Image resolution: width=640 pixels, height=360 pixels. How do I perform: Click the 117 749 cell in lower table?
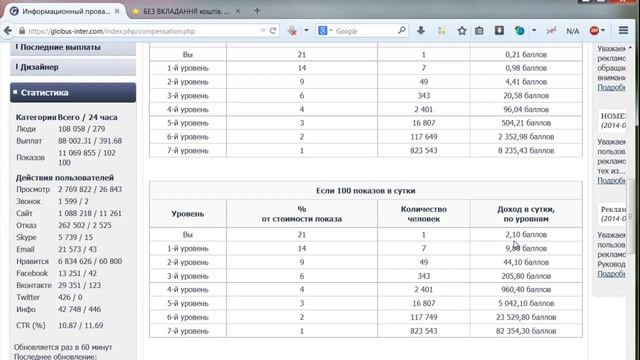pyautogui.click(x=424, y=317)
